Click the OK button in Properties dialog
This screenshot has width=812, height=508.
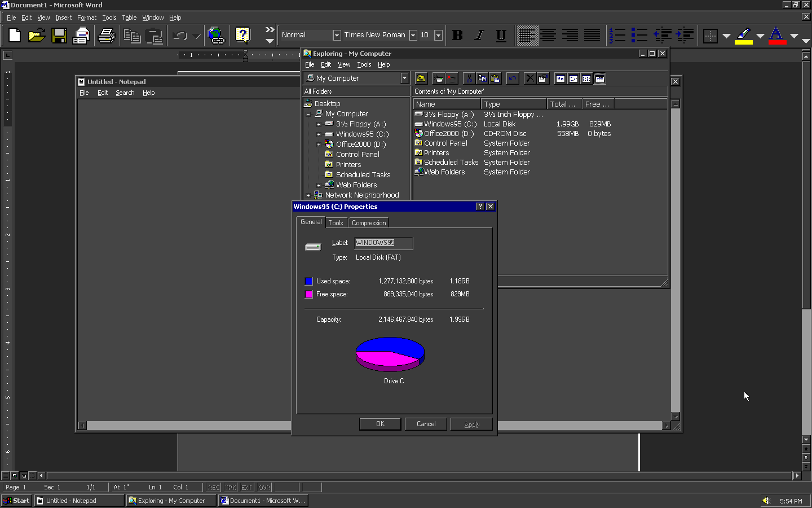tap(380, 424)
